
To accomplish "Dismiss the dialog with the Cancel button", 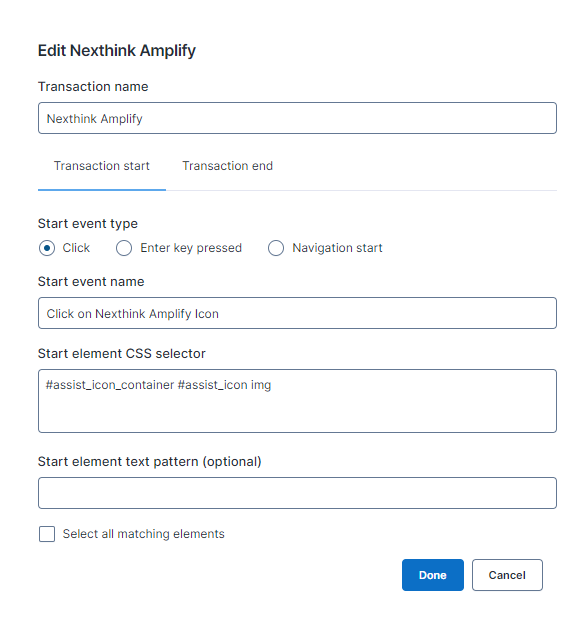I will (507, 575).
